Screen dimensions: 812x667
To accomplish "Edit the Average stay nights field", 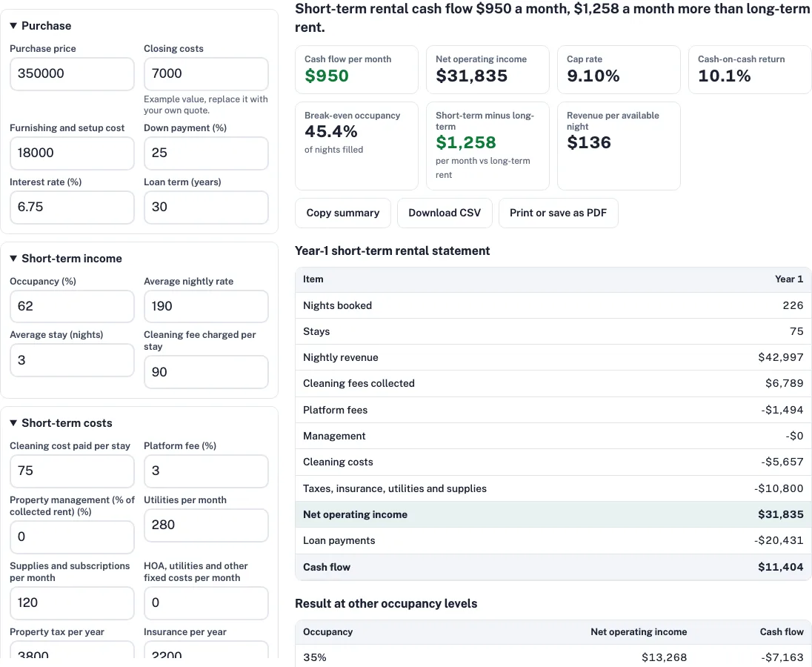I will point(72,360).
